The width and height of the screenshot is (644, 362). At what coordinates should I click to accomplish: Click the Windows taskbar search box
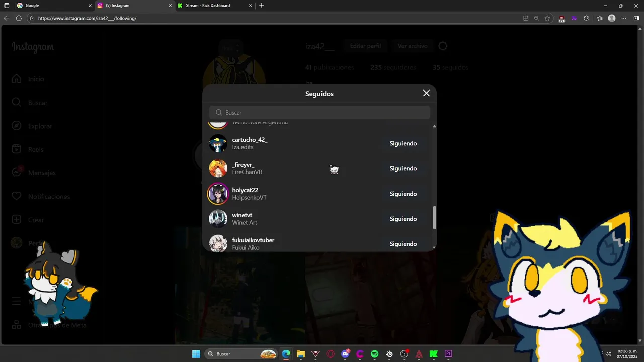point(242,354)
